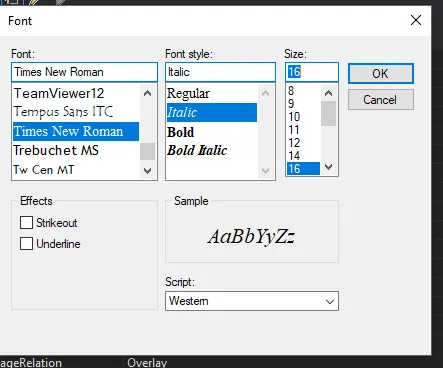Enable the Strikeout checkbox
This screenshot has width=443, height=368.
pos(26,223)
